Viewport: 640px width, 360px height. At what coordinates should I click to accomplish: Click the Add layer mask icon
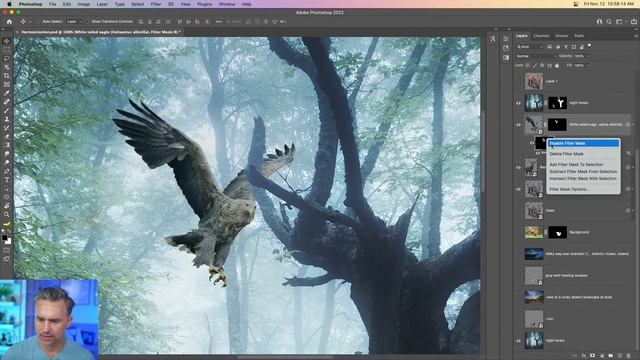pos(593,356)
